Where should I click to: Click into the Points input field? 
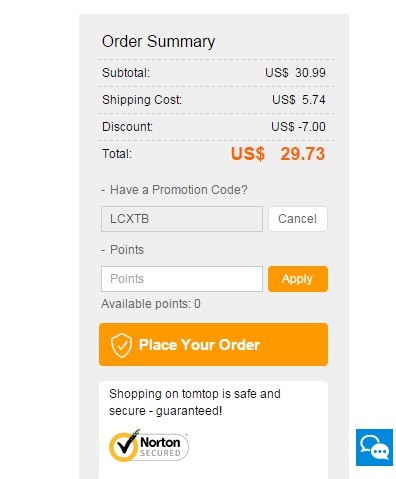tap(182, 279)
